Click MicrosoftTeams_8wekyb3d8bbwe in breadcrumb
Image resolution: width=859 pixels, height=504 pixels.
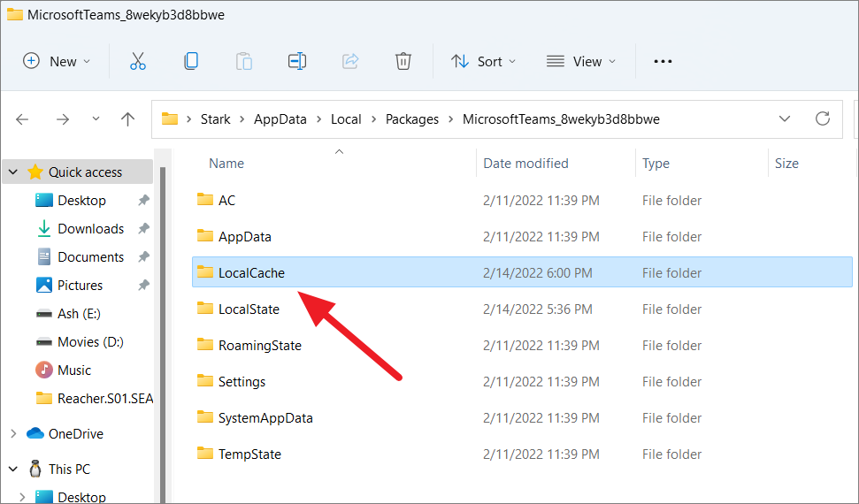click(x=561, y=118)
